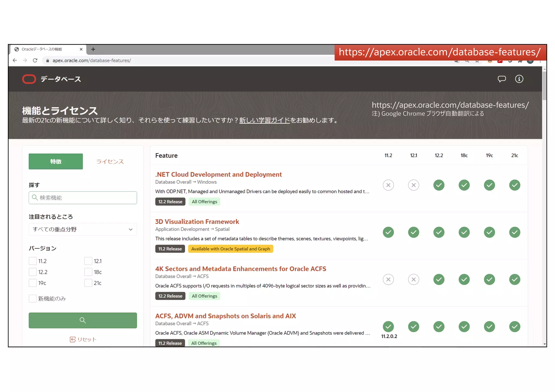Open the info circle icon
The width and height of the screenshot is (555, 392).
519,79
